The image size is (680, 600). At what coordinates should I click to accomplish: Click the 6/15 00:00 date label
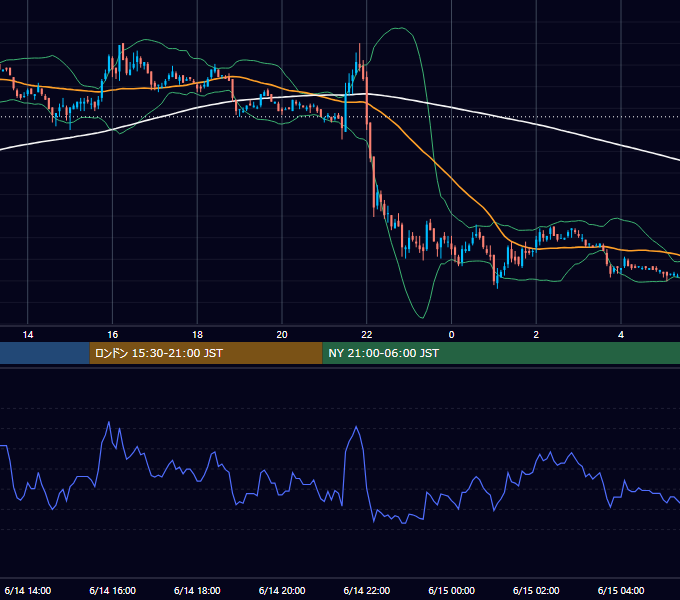click(451, 590)
